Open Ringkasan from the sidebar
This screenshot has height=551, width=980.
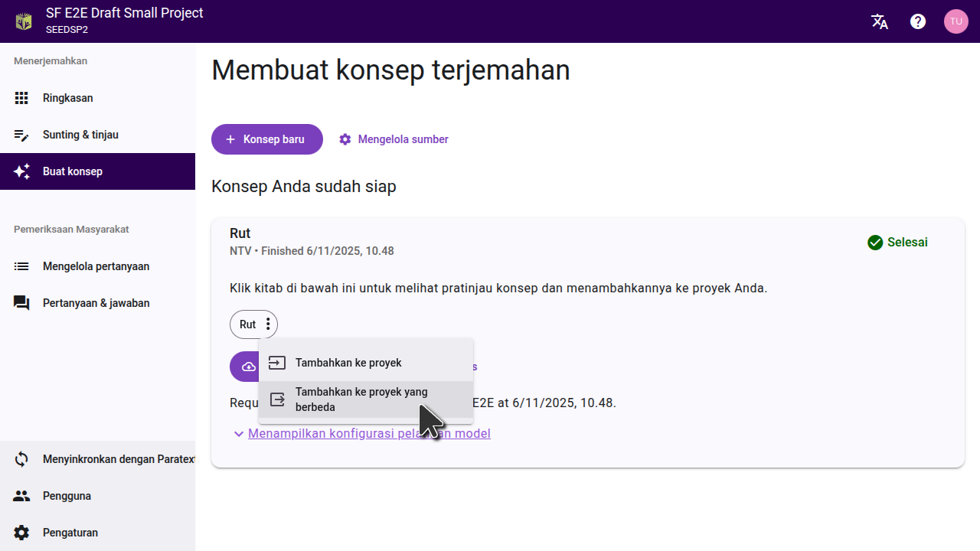pyautogui.click(x=67, y=98)
